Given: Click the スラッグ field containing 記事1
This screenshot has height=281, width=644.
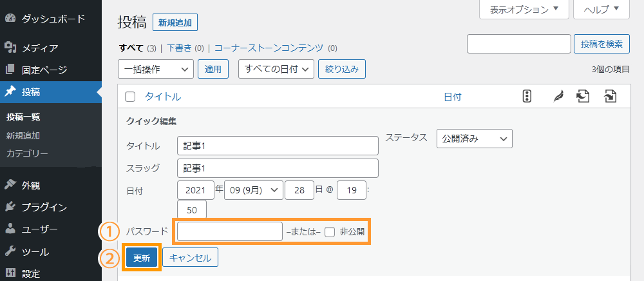Looking at the screenshot, I should click(x=278, y=168).
